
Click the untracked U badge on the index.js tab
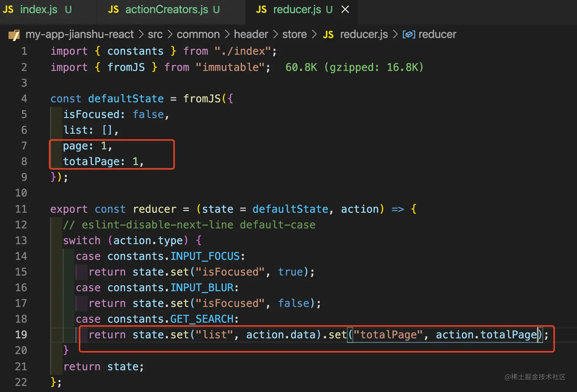(68, 10)
